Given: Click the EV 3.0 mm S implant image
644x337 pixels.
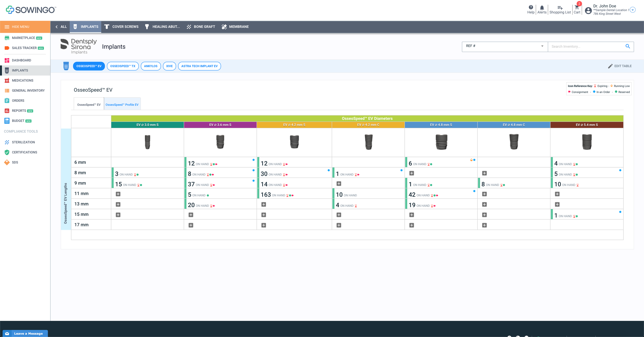Looking at the screenshot, I should point(148,142).
